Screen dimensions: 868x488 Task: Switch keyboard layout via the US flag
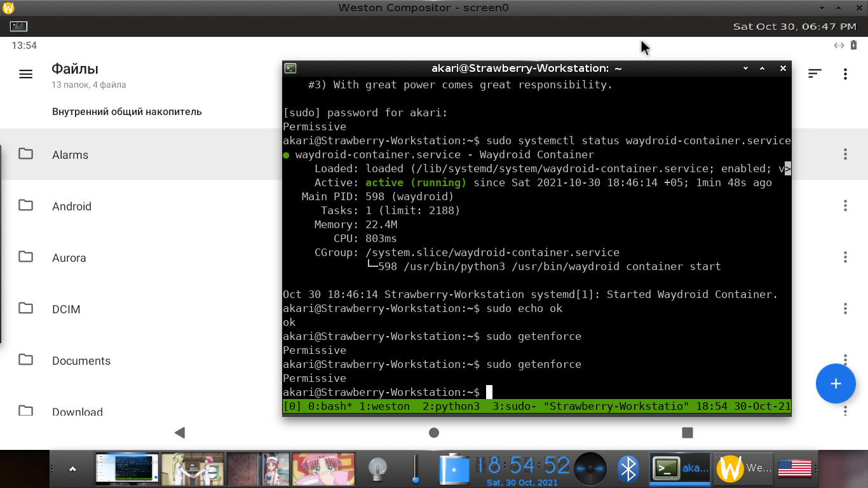point(794,468)
